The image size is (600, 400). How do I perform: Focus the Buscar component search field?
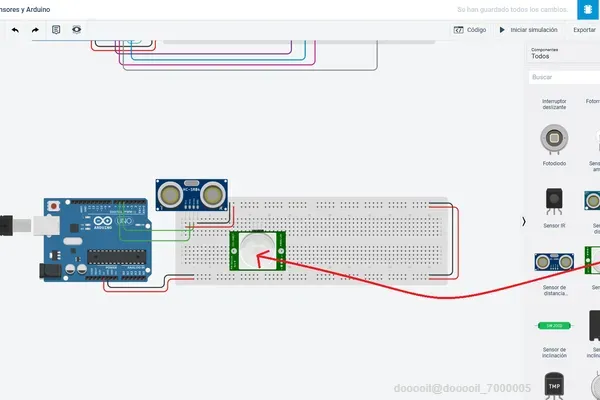[x=564, y=77]
